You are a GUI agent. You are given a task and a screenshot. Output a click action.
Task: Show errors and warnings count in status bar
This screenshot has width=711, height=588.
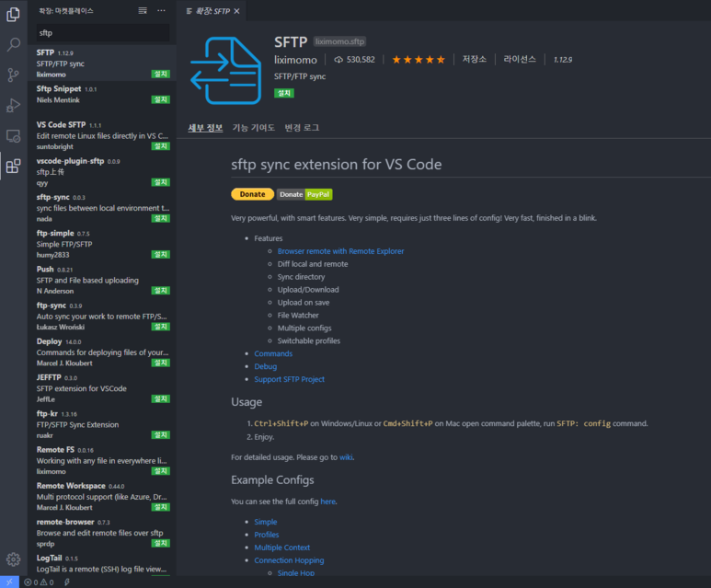pyautogui.click(x=39, y=582)
